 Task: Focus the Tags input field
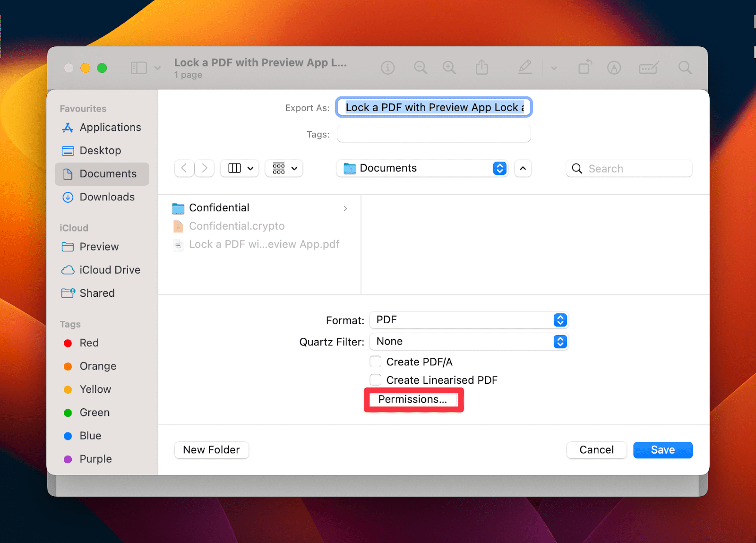pyautogui.click(x=434, y=134)
